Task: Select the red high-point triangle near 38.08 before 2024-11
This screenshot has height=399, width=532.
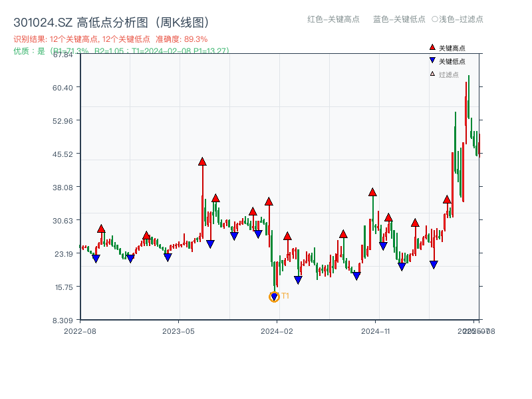Action: click(372, 192)
